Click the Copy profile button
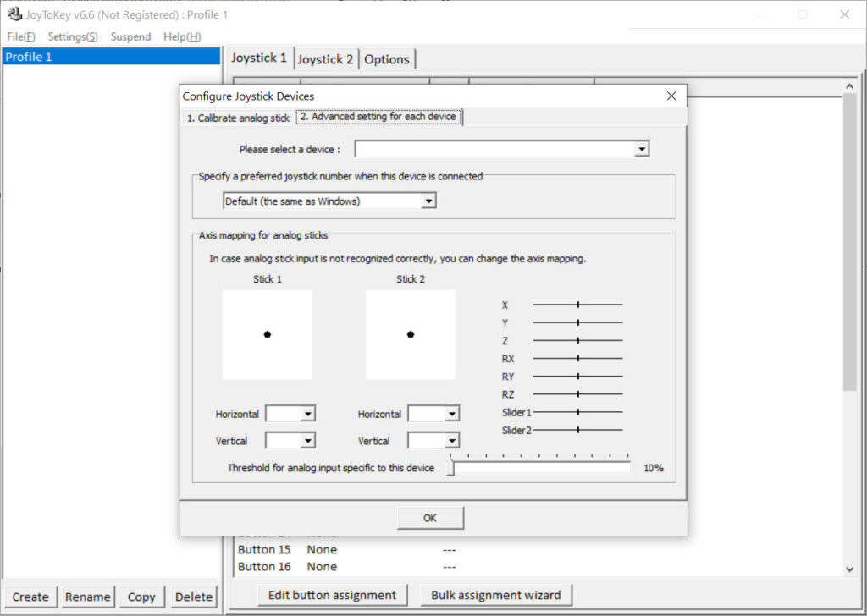867x616 pixels. coord(141,597)
